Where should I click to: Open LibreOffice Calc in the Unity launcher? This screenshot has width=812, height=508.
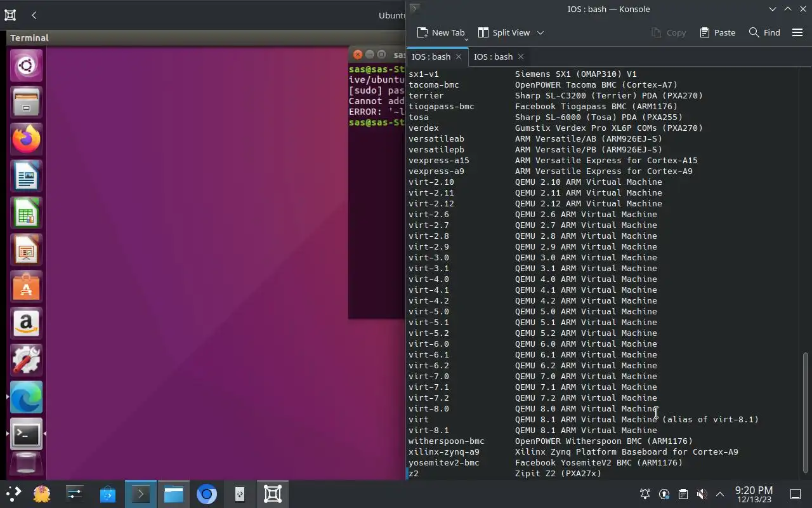coord(26,213)
